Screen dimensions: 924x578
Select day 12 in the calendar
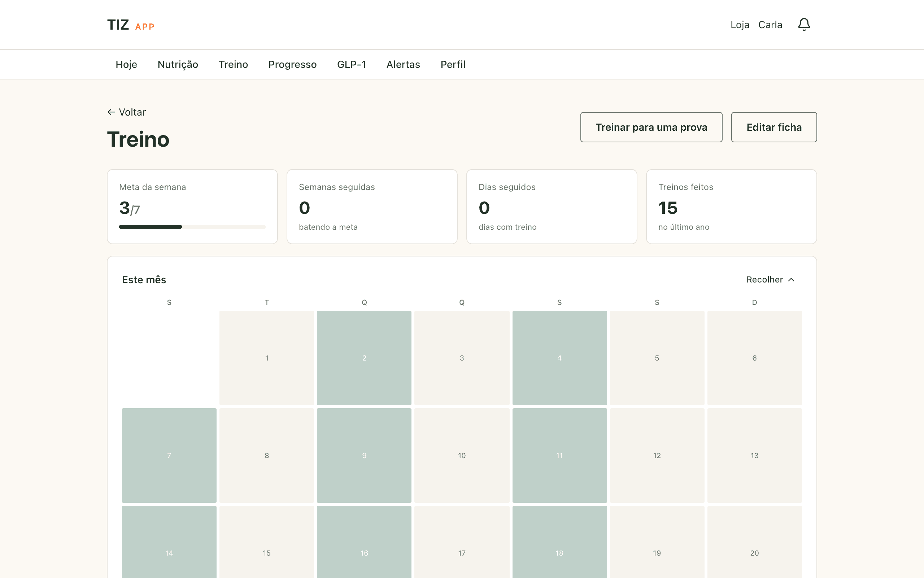(657, 455)
